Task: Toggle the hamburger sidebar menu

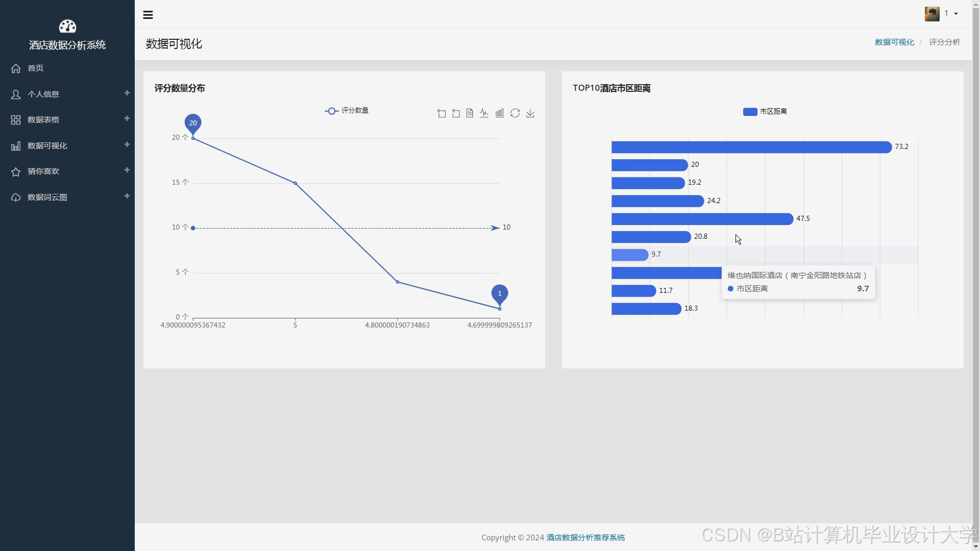Action: point(148,15)
